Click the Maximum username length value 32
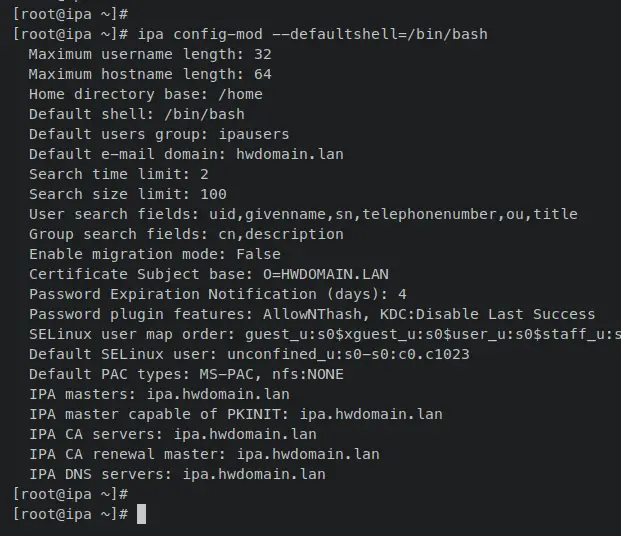 point(262,54)
